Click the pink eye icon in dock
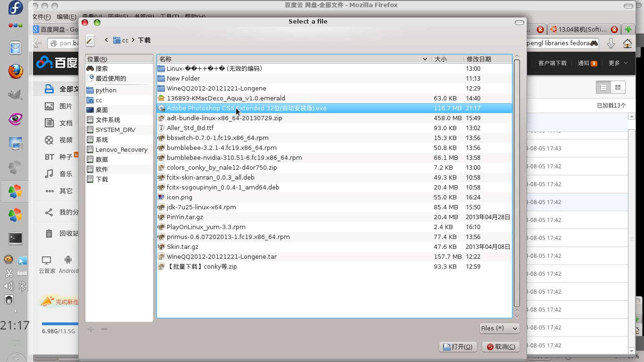Image resolution: width=644 pixels, height=362 pixels. (x=16, y=119)
